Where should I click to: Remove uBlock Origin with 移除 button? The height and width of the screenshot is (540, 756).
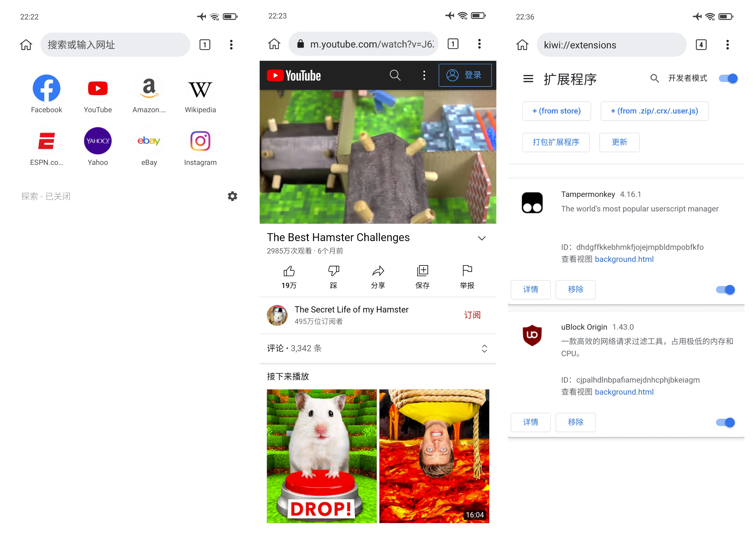[x=575, y=422]
